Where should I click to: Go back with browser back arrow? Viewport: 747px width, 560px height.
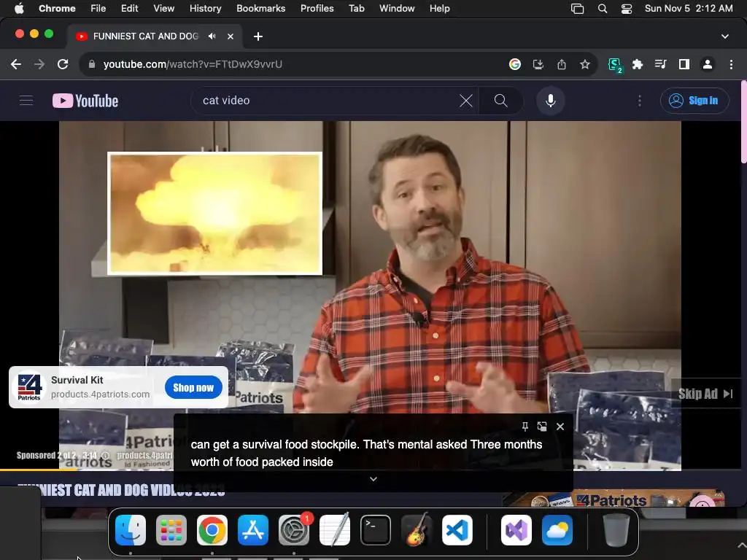[x=16, y=64]
